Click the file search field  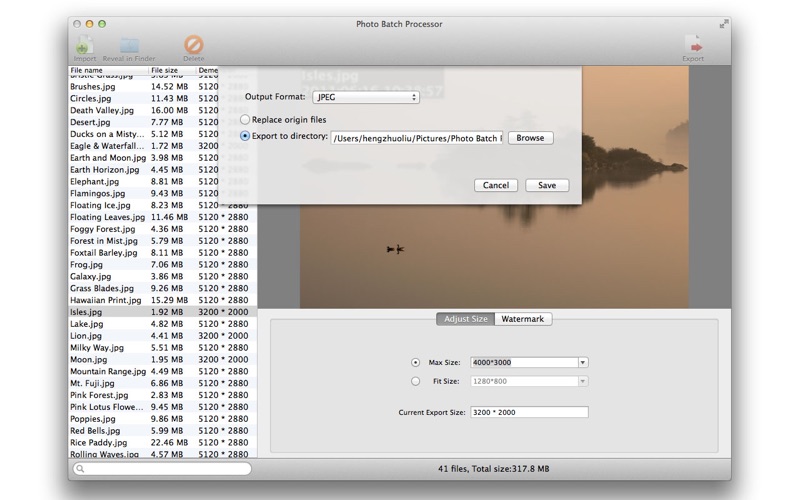pos(162,468)
